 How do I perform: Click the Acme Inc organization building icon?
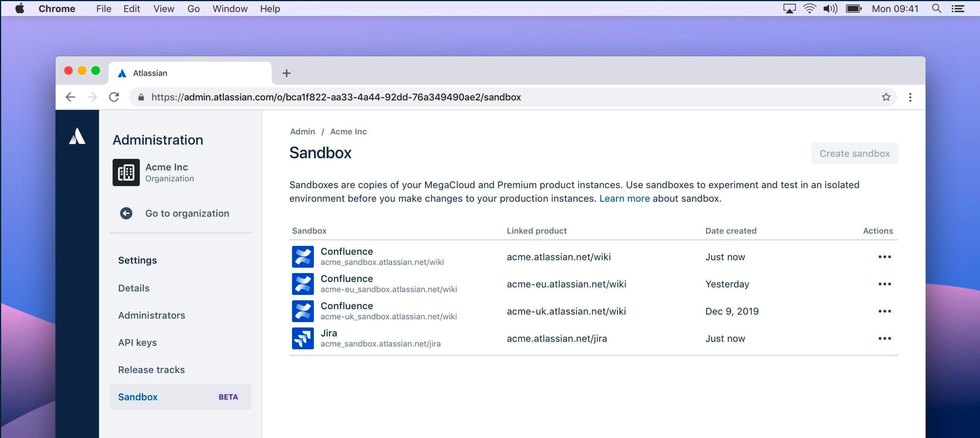click(x=126, y=172)
